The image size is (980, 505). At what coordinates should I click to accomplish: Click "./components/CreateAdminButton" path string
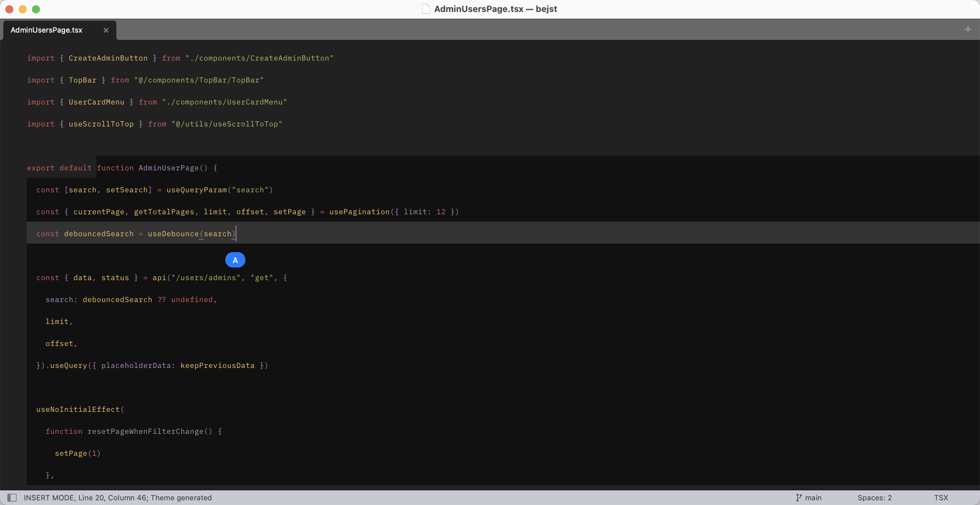259,58
